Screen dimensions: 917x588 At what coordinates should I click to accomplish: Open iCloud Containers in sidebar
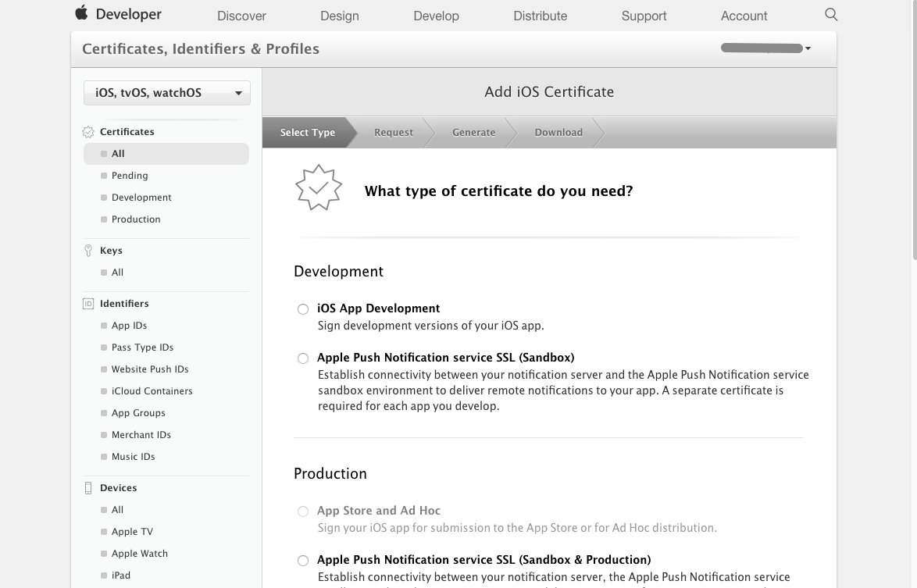click(152, 391)
